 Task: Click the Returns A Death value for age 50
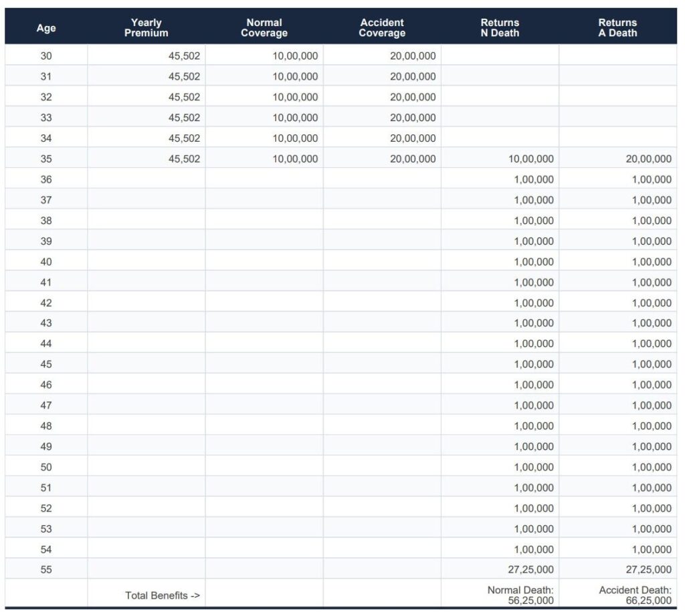pyautogui.click(x=652, y=468)
